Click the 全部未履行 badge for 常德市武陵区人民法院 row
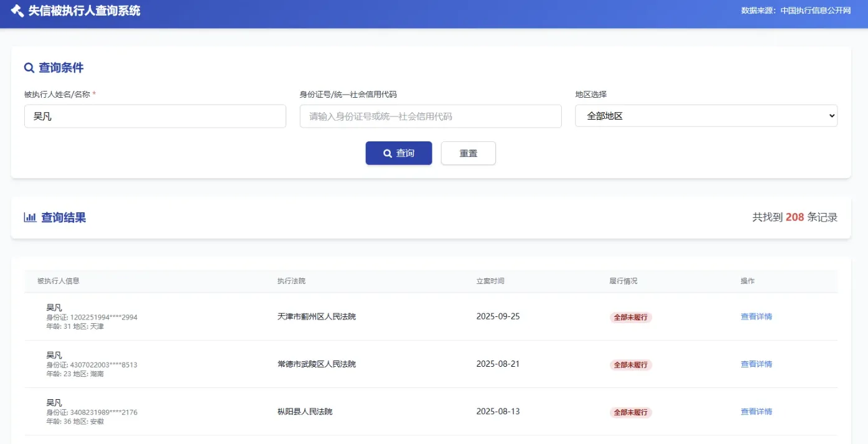This screenshot has width=868, height=444. 630,364
